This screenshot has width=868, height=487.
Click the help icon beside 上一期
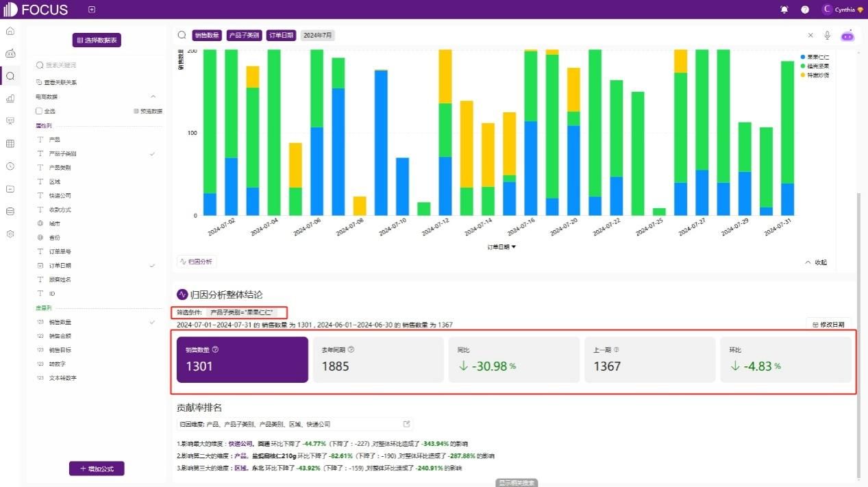tap(616, 349)
